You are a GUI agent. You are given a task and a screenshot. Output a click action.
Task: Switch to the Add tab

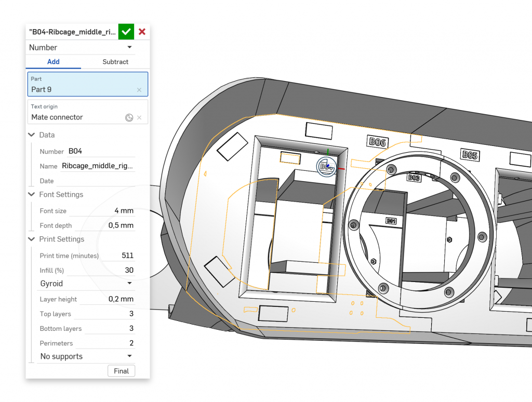54,62
